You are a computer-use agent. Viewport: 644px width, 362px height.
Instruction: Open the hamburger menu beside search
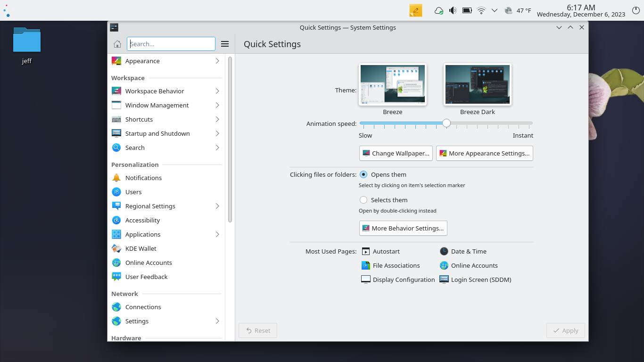coord(225,44)
